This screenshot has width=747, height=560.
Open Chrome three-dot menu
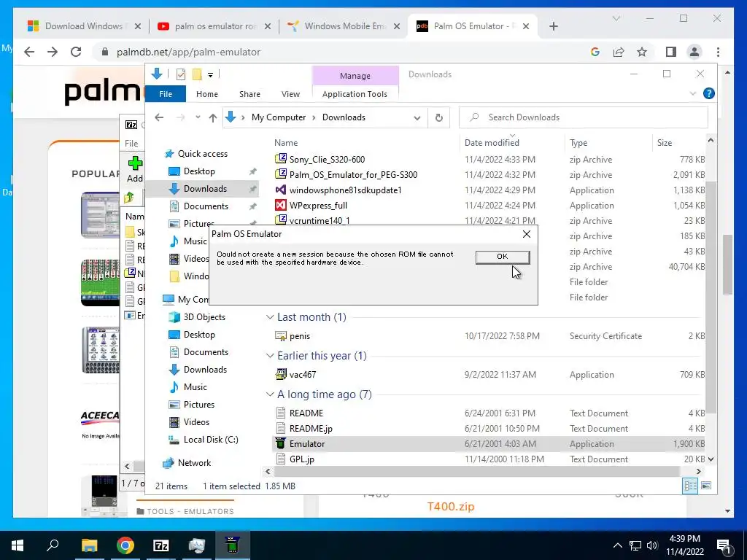click(718, 52)
